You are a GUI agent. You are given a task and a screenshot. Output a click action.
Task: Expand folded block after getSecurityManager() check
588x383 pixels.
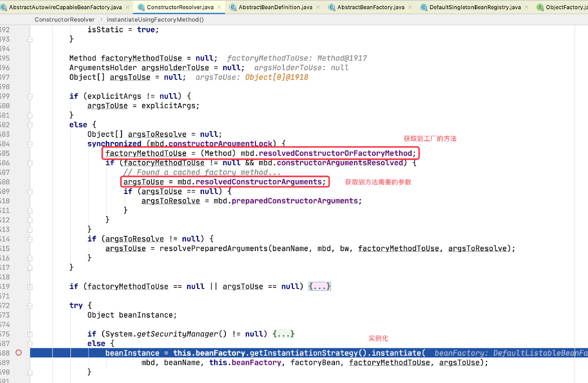point(283,334)
